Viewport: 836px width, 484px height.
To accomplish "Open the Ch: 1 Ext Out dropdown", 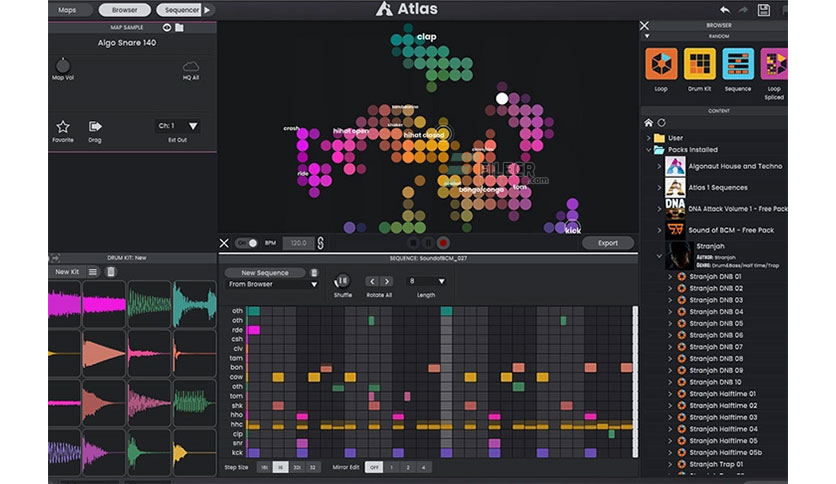I will pyautogui.click(x=178, y=127).
